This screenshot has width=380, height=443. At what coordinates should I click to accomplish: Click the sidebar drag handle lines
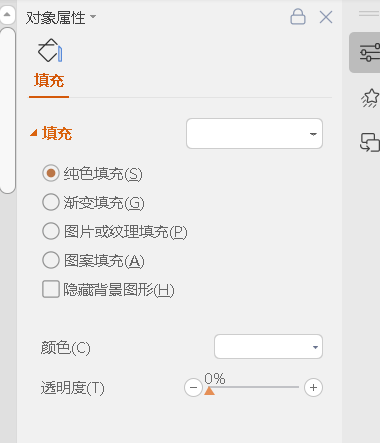coord(369,13)
